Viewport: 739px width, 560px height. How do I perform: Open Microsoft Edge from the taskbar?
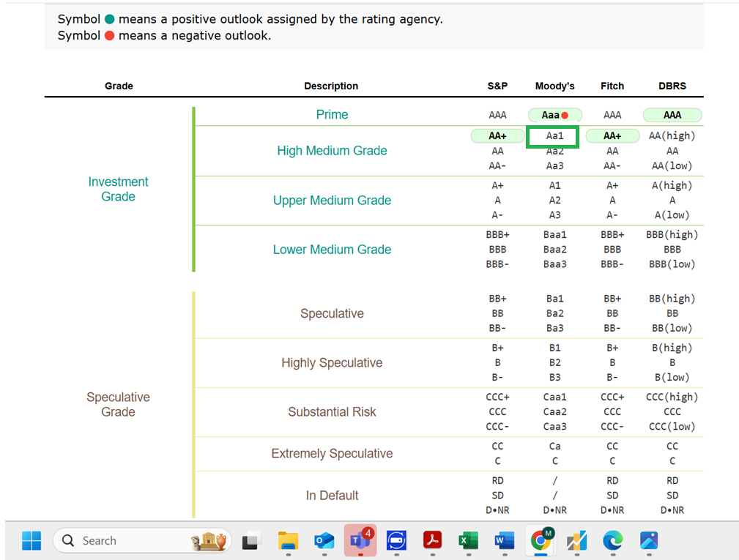[x=613, y=540]
